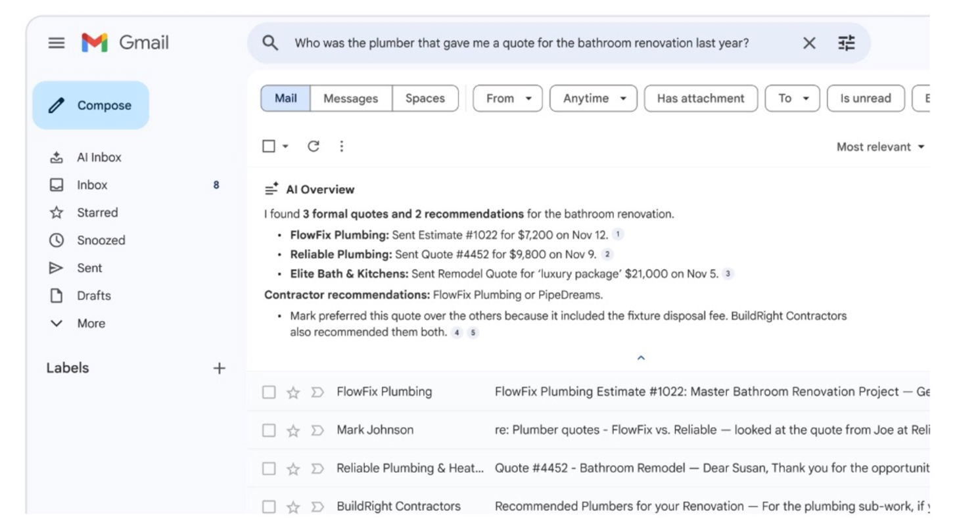The width and height of the screenshot is (980, 532).
Task: Switch to the Messages tab
Action: [350, 98]
